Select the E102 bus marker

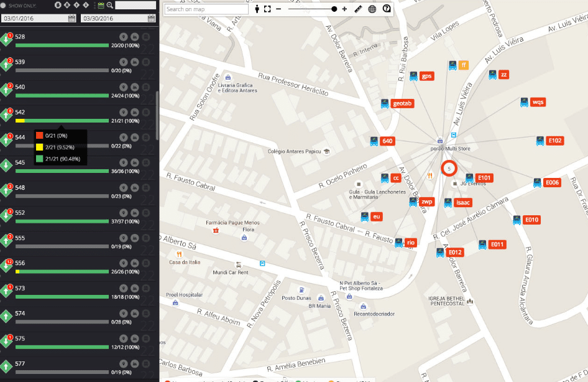550,141
